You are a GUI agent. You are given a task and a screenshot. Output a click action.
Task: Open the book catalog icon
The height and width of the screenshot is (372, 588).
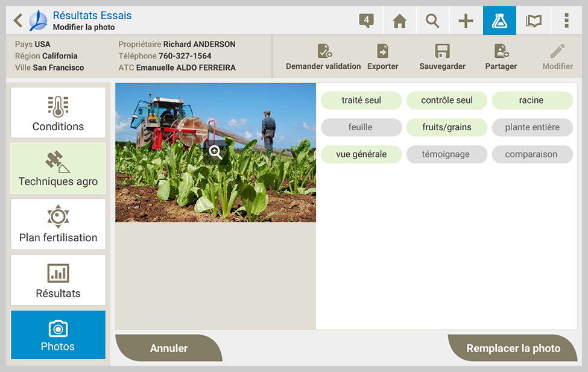coord(533,21)
